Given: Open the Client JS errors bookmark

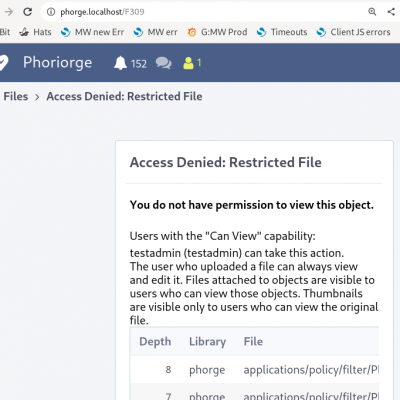Looking at the screenshot, I should [353, 32].
